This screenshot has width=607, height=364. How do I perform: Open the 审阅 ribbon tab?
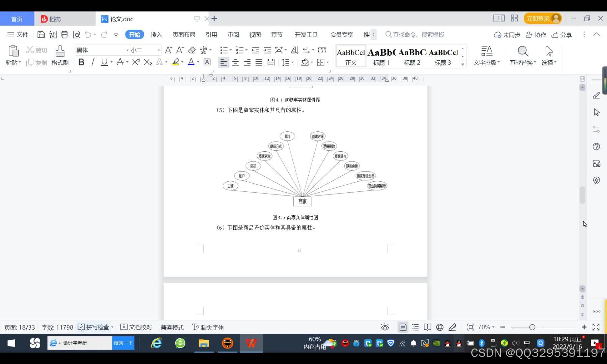(x=233, y=35)
